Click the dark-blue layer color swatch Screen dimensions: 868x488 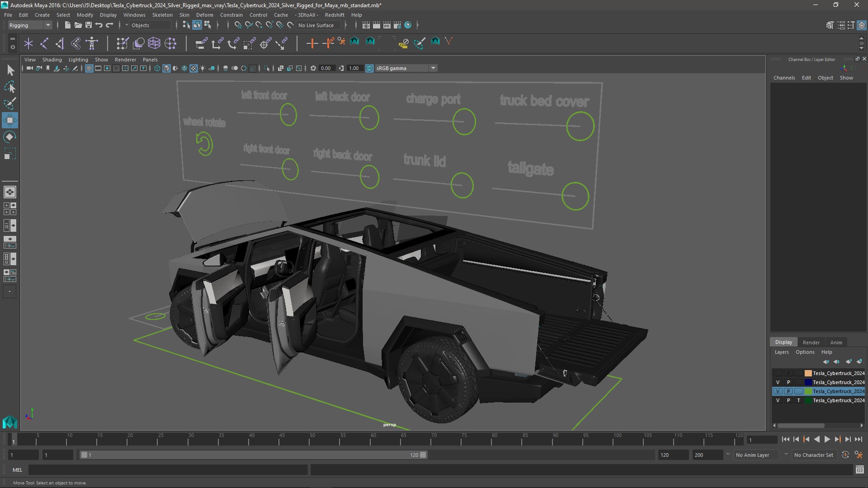click(x=808, y=382)
